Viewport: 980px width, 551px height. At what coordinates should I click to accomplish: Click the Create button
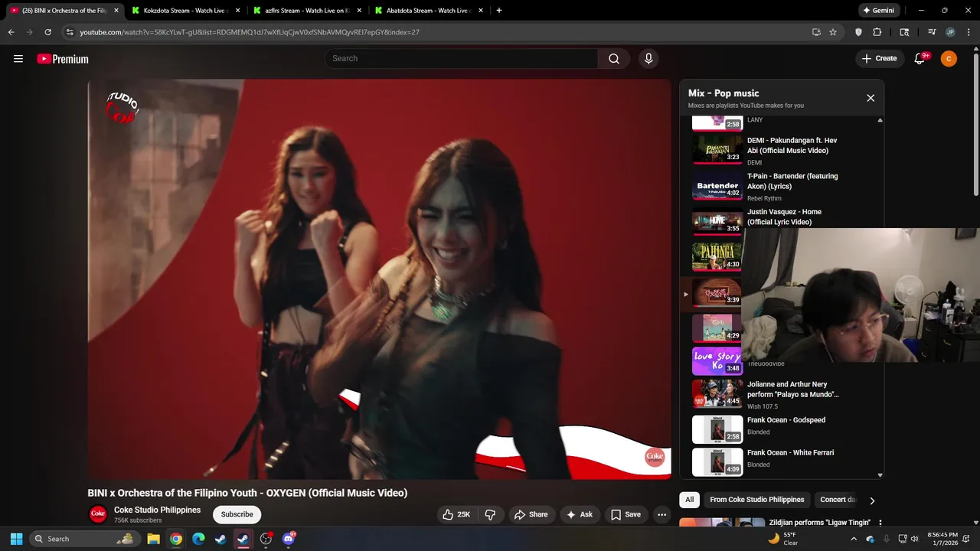click(879, 59)
